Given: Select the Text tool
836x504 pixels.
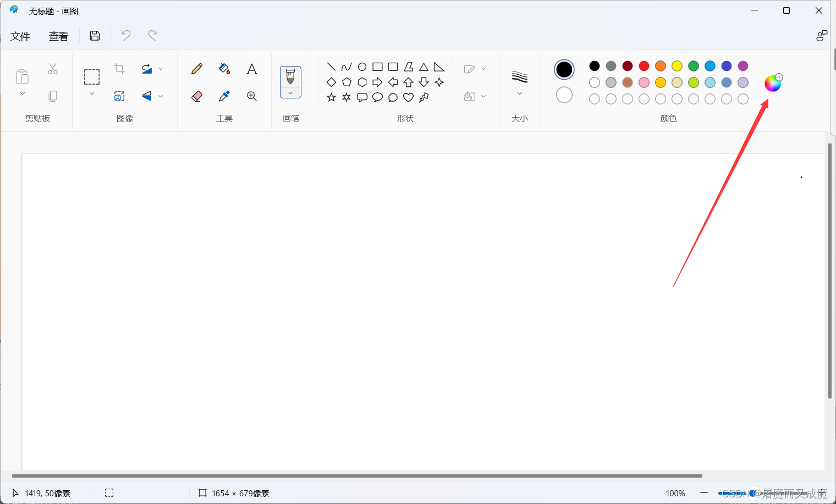Looking at the screenshot, I should coord(252,69).
